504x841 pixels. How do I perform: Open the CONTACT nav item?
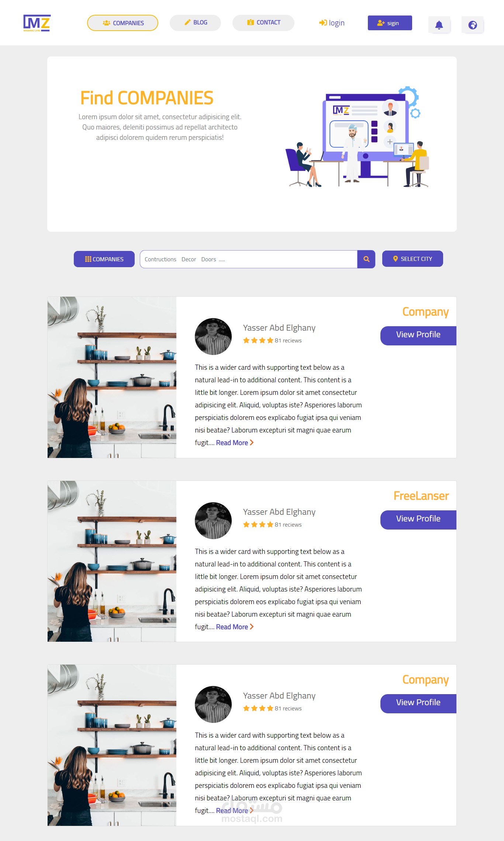[263, 23]
